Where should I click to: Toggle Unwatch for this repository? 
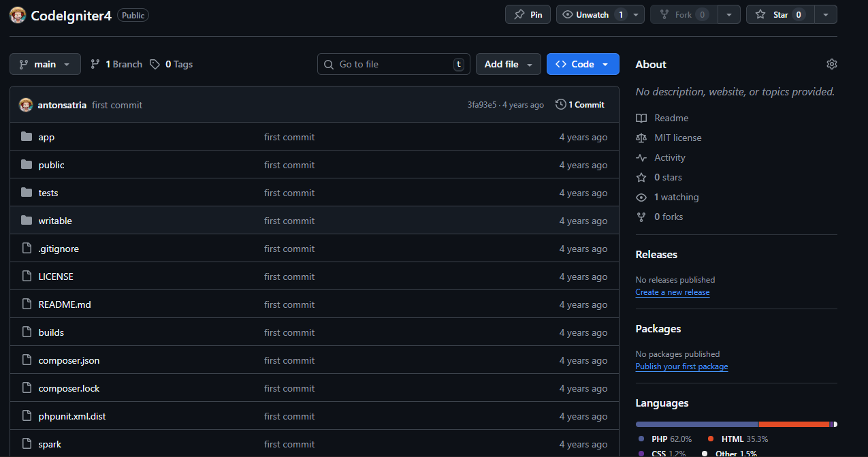pos(592,14)
